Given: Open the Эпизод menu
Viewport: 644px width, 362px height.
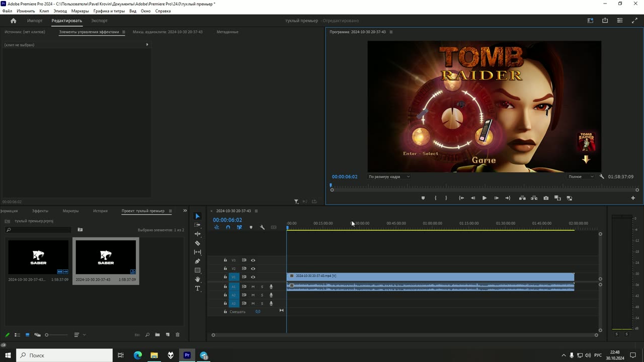Looking at the screenshot, I should (x=60, y=11).
